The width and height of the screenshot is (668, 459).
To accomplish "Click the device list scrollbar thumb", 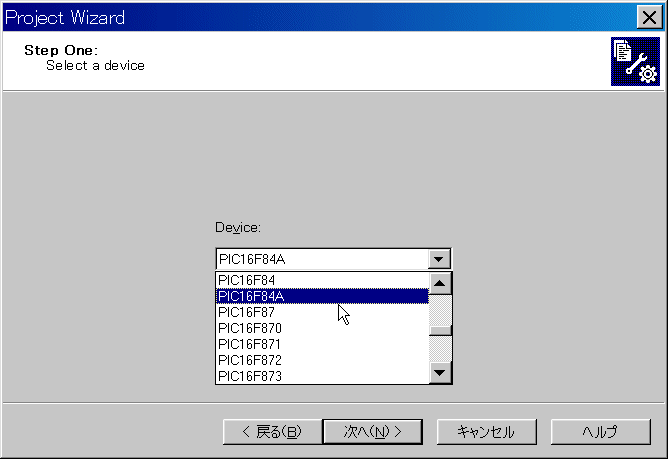I will [440, 331].
